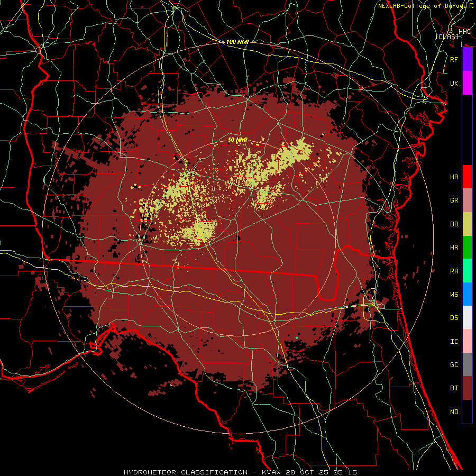Click the 50 NMI range ring label
The width and height of the screenshot is (476, 476).
tap(237, 140)
